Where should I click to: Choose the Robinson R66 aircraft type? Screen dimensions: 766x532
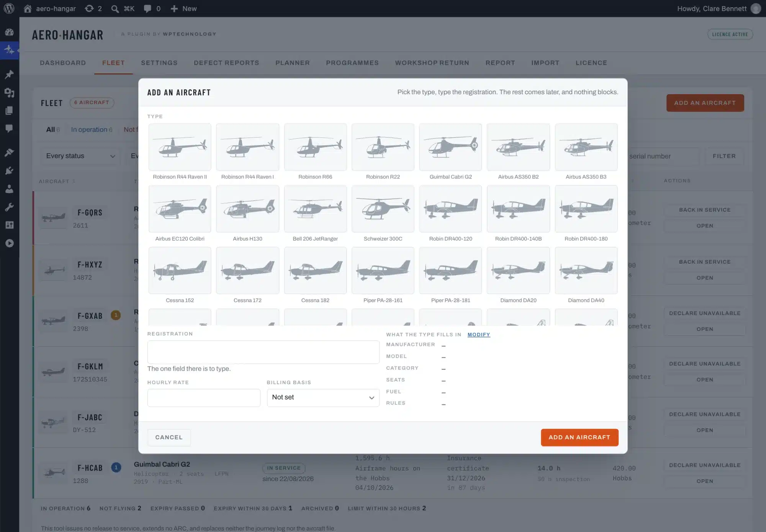pyautogui.click(x=315, y=152)
